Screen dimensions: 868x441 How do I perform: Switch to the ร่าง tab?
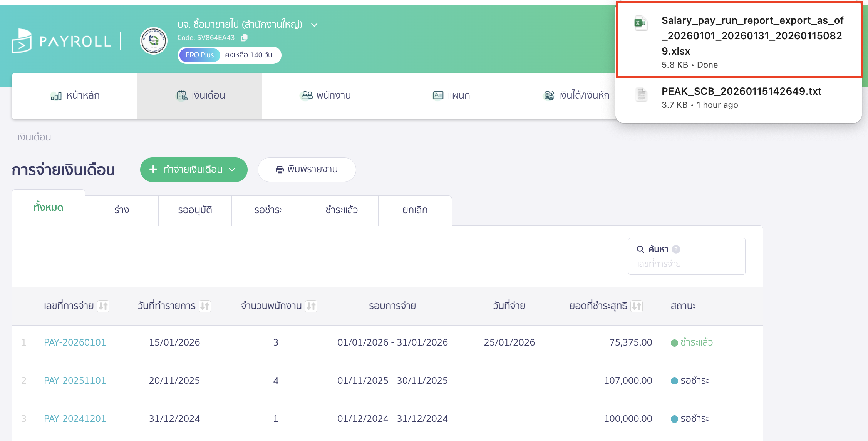tap(121, 210)
